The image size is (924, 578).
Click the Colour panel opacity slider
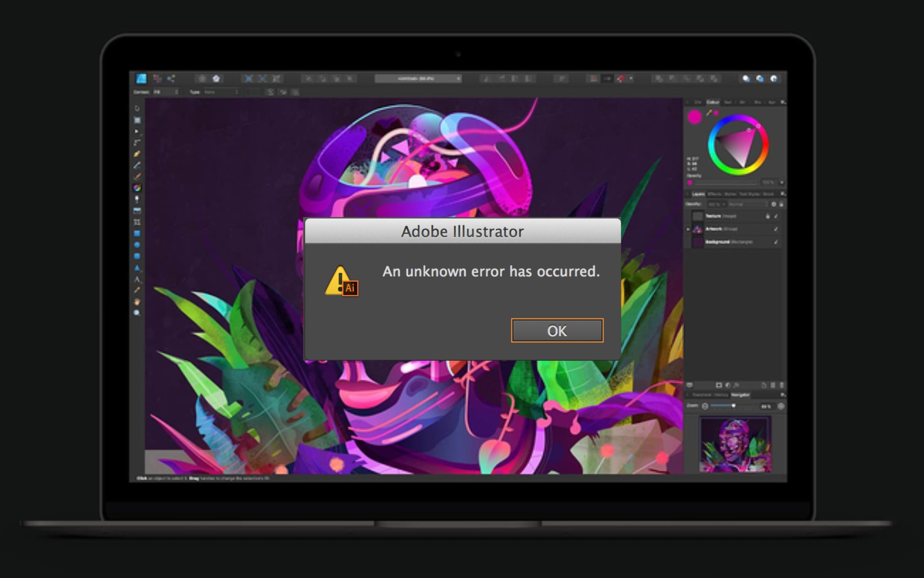726,184
